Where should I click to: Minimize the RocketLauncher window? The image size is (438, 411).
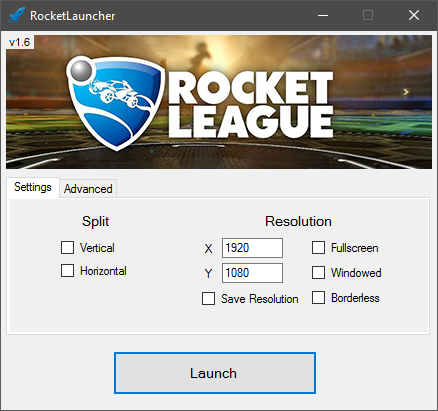[x=323, y=15]
